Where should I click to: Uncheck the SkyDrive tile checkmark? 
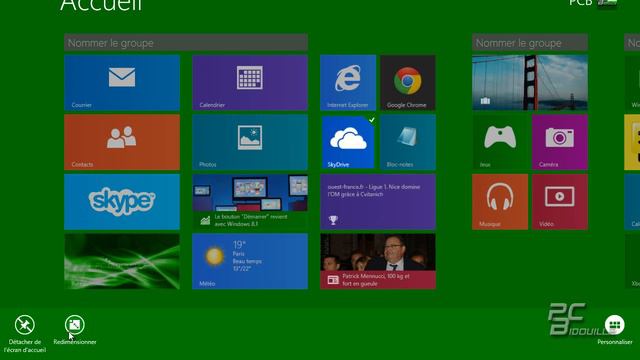(x=371, y=120)
